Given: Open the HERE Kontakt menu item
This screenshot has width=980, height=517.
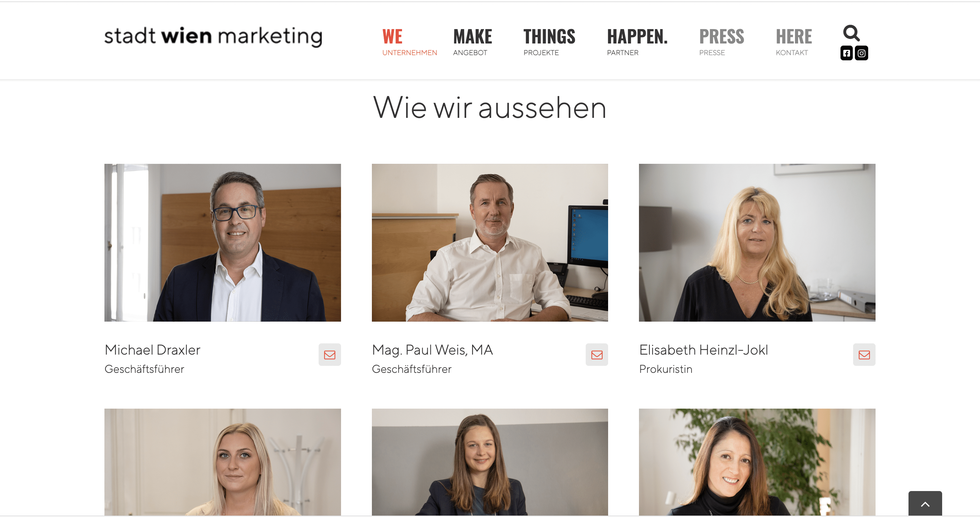Looking at the screenshot, I should pos(794,42).
